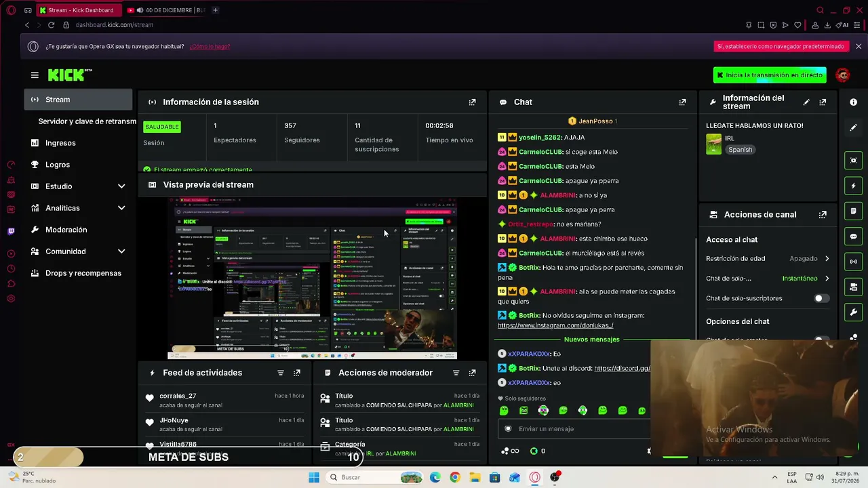Pop out the Feed de actividades panel
The image size is (868, 488).
[297, 373]
